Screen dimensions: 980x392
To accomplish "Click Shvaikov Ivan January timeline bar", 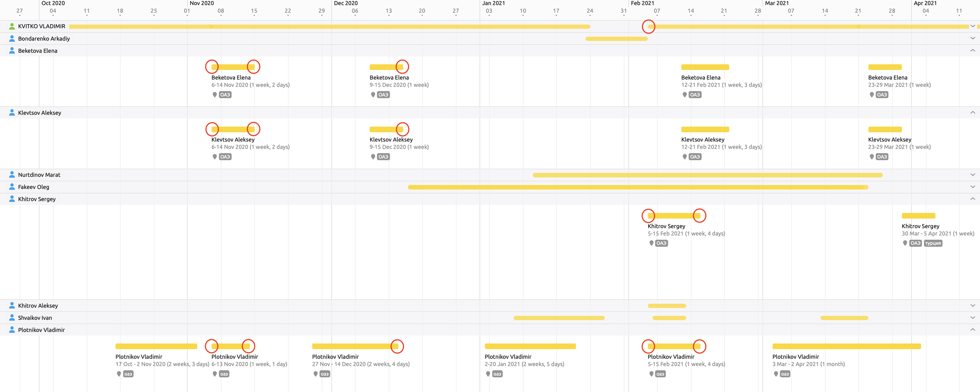I will (559, 318).
